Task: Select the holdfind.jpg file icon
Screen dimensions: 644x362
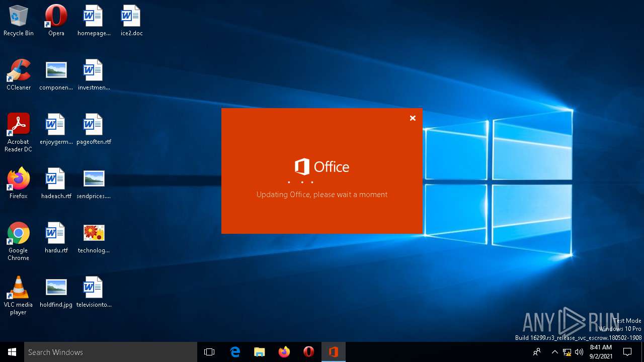Action: tap(56, 292)
